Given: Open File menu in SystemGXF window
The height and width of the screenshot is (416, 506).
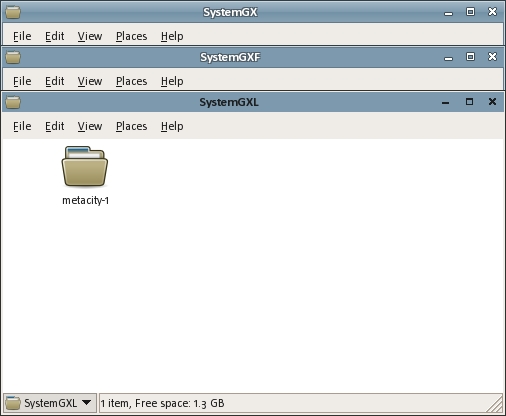Looking at the screenshot, I should tap(22, 81).
